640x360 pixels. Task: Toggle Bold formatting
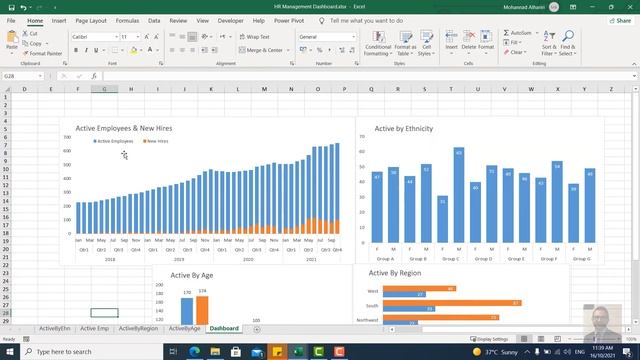tap(76, 50)
